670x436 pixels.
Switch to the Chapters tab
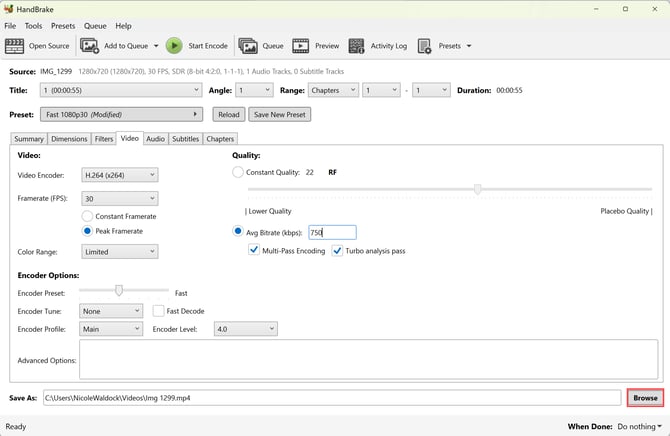pos(220,139)
